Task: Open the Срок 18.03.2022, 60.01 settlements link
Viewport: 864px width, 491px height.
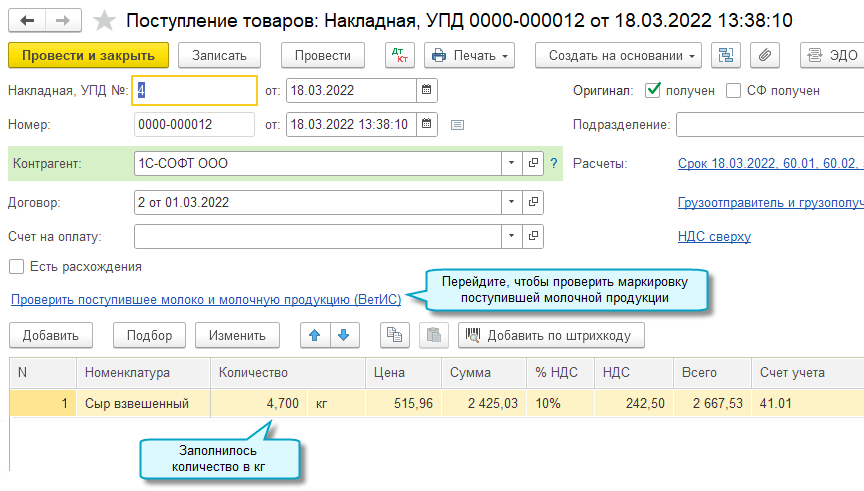Action: point(770,163)
